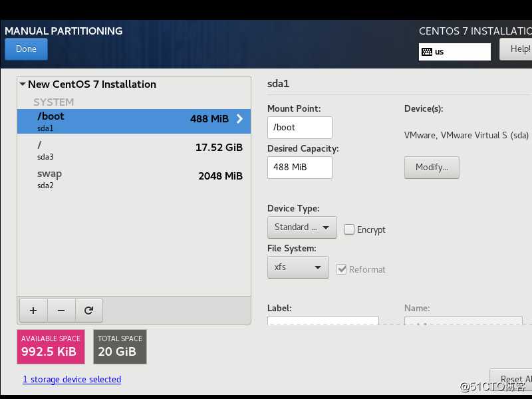Screen dimensions: 532x399
Task: Click the Reset All button
Action: coord(511,379)
